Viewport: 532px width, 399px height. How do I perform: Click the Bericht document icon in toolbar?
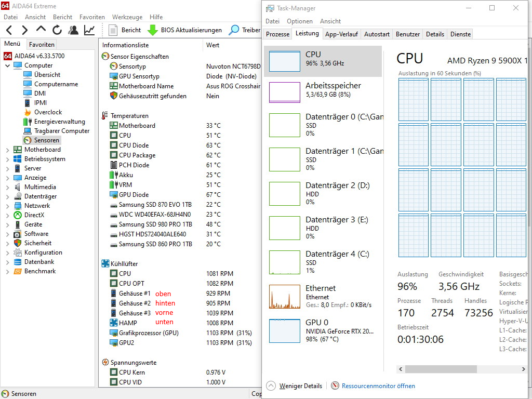pos(113,30)
